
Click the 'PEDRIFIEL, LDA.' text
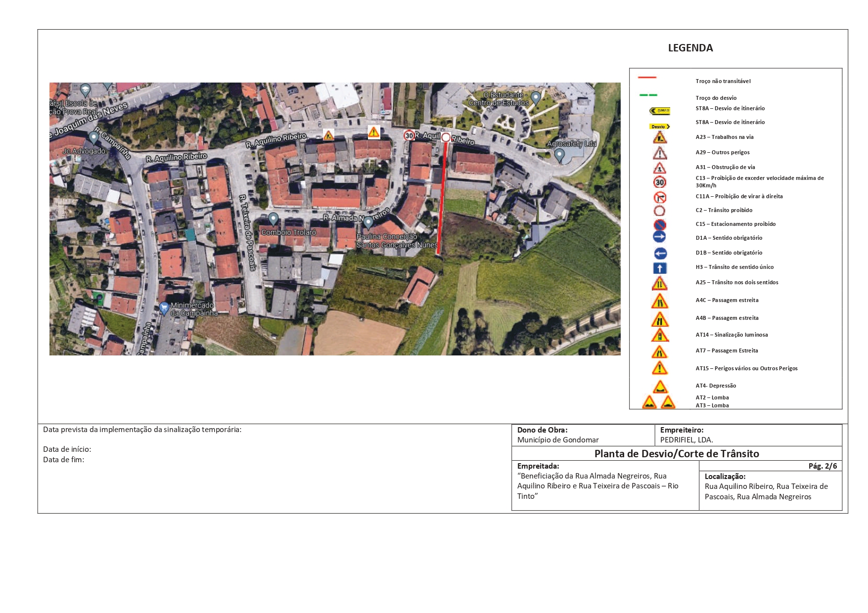[686, 440]
